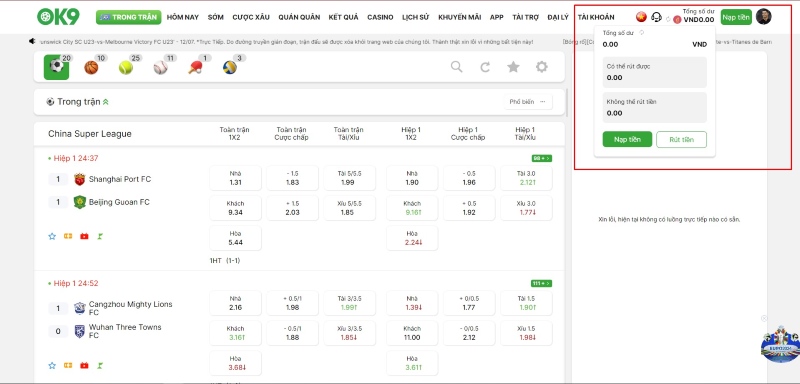
Task: Select the tennis ball sport icon
Action: (x=126, y=67)
